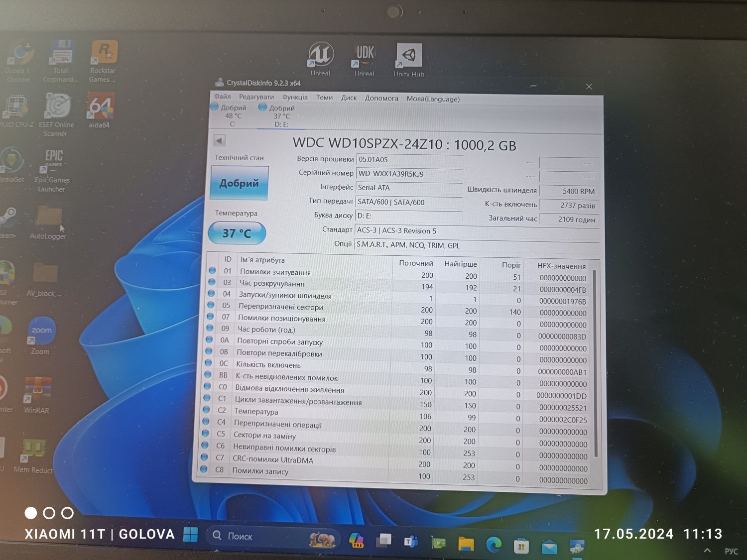Screen dimensions: 747x560
Task: Select the Час роботи (год.) row
Action: tap(396, 332)
